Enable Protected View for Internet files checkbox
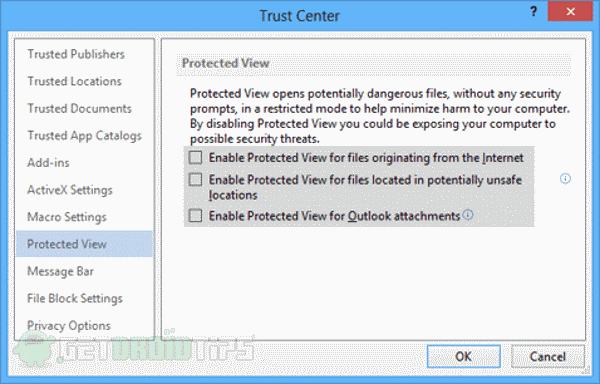The height and width of the screenshot is (384, 600). point(195,158)
